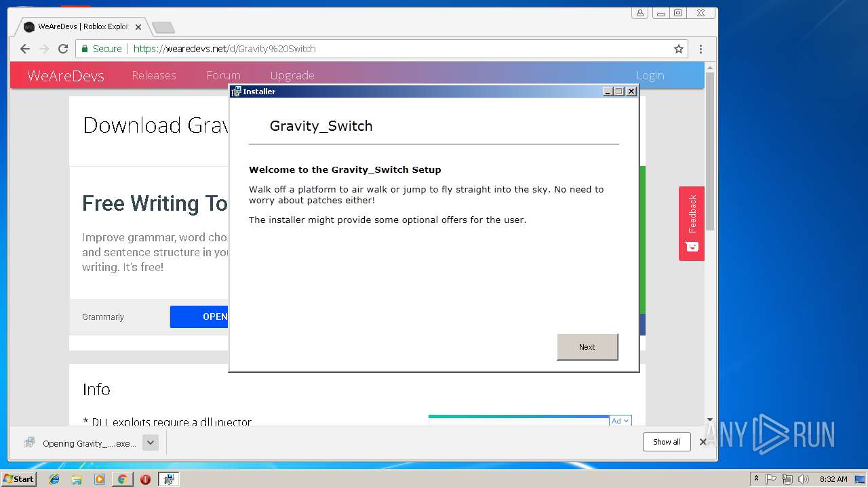Open the Releases menu item
The height and width of the screenshot is (488, 868).
pyautogui.click(x=154, y=75)
